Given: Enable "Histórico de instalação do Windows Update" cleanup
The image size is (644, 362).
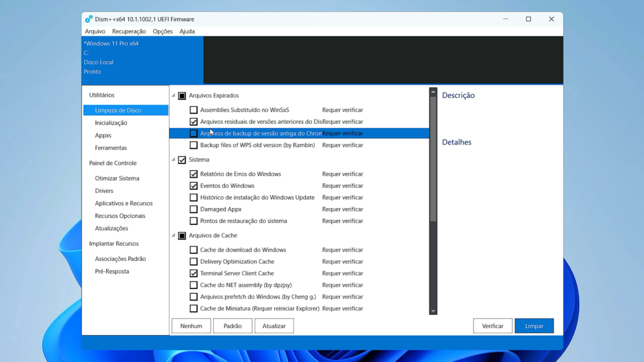Looking at the screenshot, I should pos(194,197).
